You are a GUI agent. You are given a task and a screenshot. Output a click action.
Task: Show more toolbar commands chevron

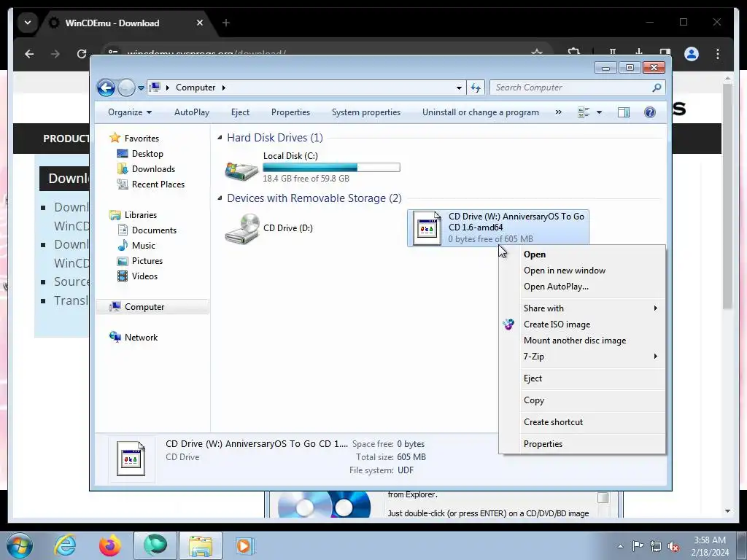[558, 112]
